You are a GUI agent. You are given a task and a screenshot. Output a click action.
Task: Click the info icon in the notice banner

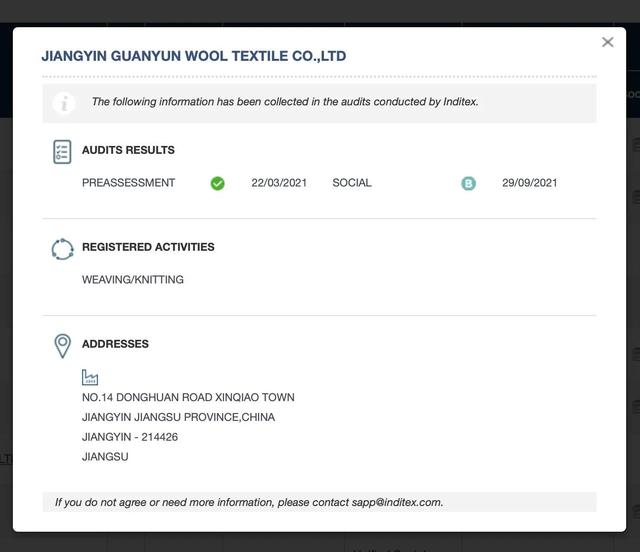(x=64, y=102)
